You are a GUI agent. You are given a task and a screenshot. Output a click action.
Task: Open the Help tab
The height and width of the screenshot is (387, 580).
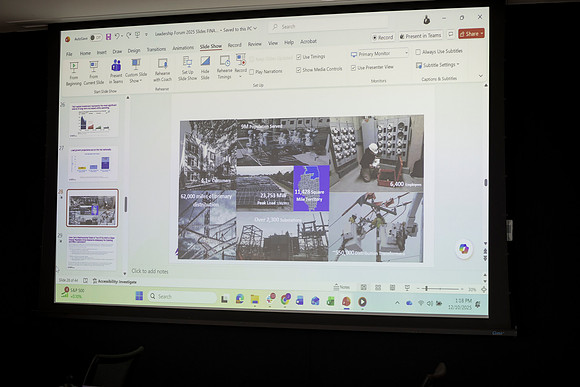tap(289, 43)
